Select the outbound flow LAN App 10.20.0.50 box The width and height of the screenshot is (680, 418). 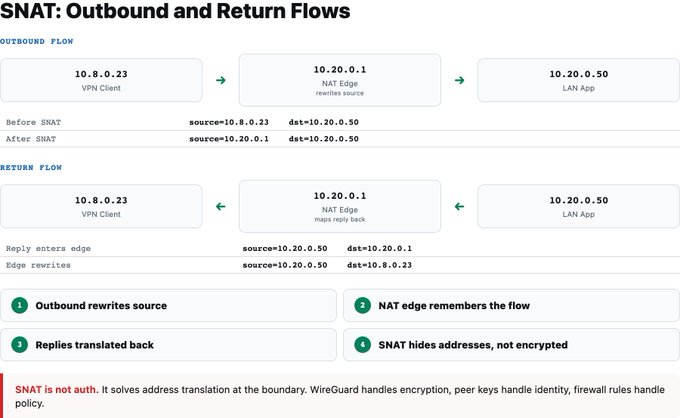(579, 80)
